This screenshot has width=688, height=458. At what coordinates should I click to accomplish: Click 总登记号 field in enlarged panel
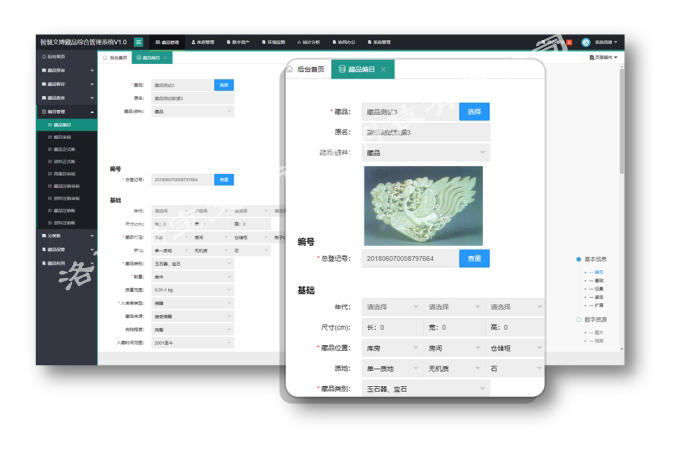click(410, 259)
